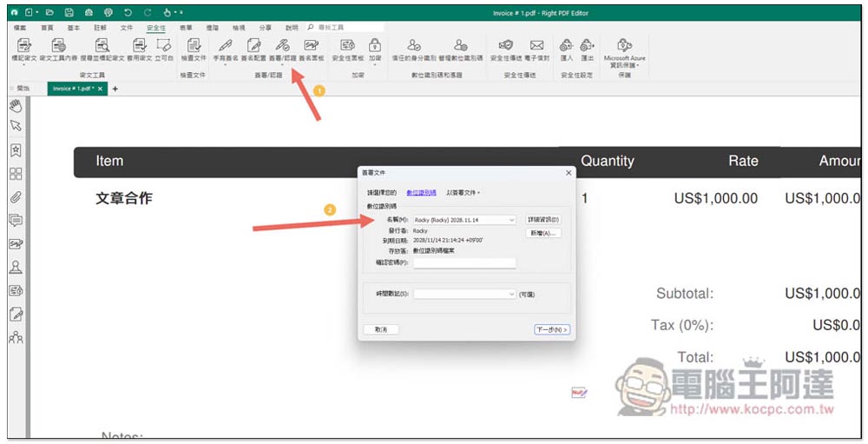Click the 新增(A)... add button
868x444 pixels.
(543, 234)
